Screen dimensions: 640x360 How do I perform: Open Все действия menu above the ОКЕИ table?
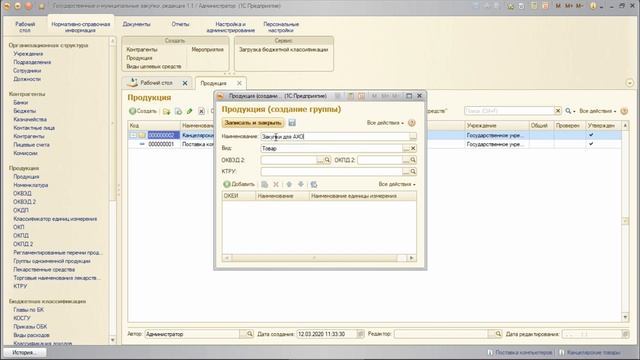pos(397,184)
